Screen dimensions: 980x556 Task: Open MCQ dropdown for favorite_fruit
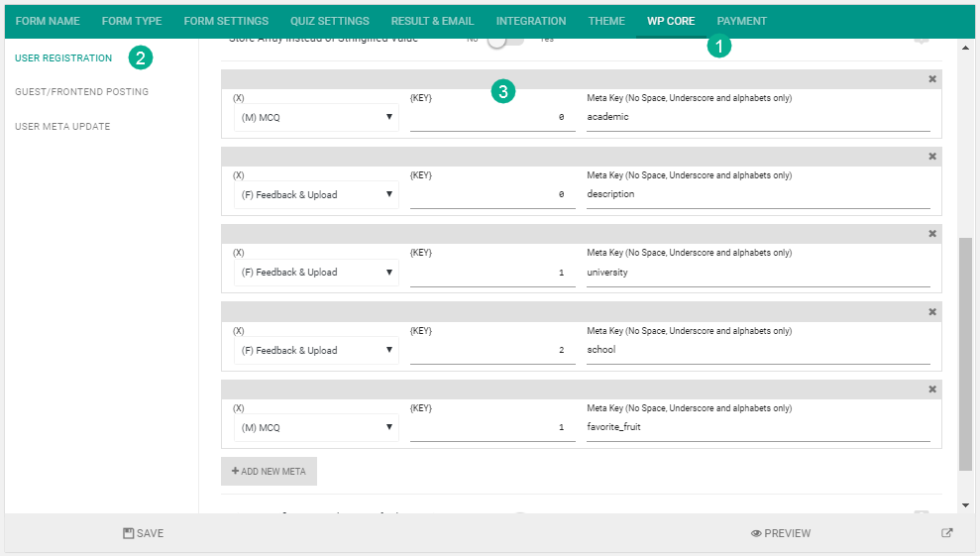click(316, 428)
